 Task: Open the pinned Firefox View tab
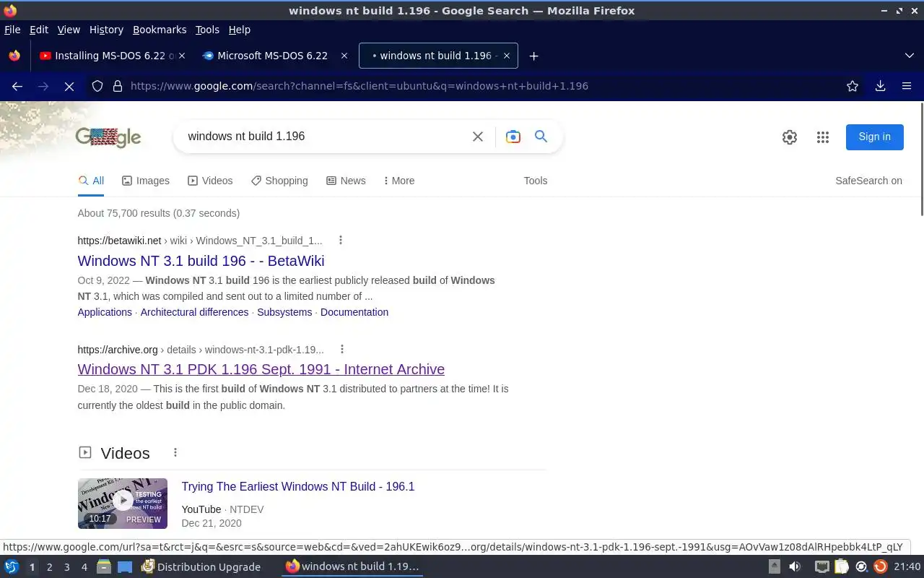point(14,56)
